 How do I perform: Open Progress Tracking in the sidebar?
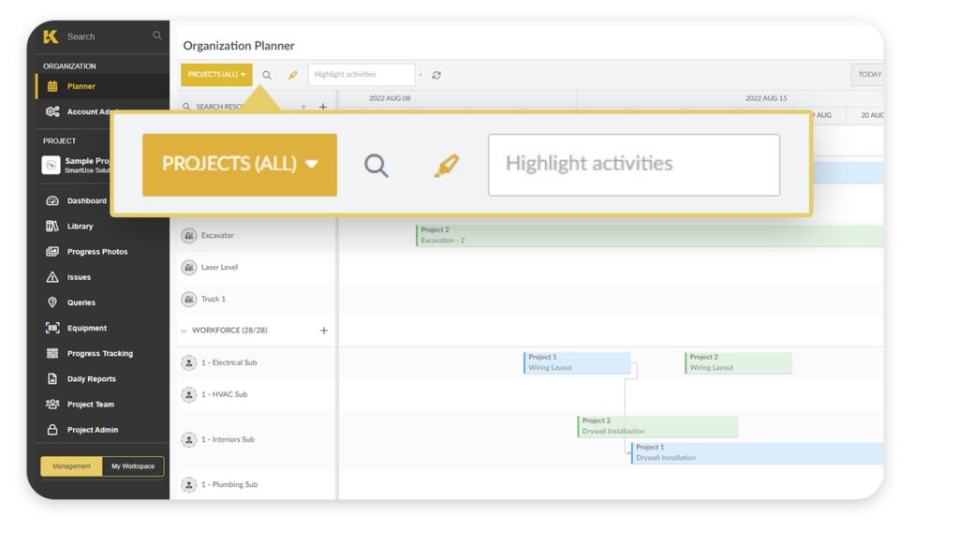tap(89, 353)
